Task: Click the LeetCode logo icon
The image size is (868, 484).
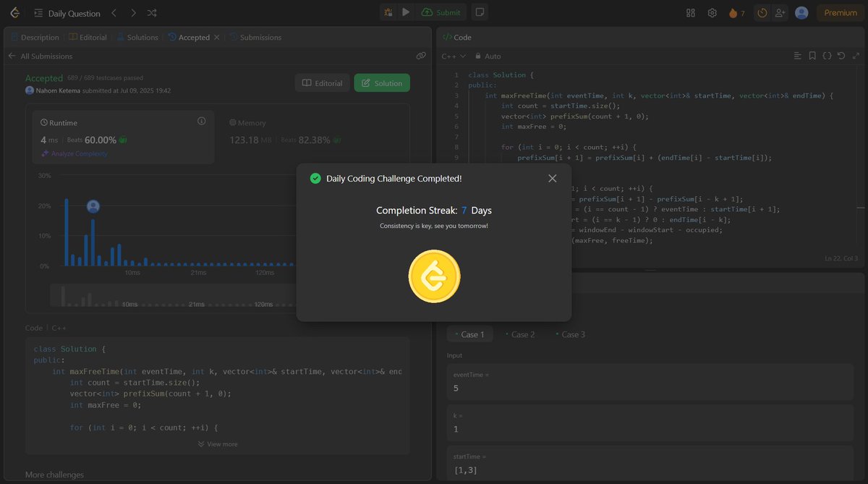Action: (15, 12)
